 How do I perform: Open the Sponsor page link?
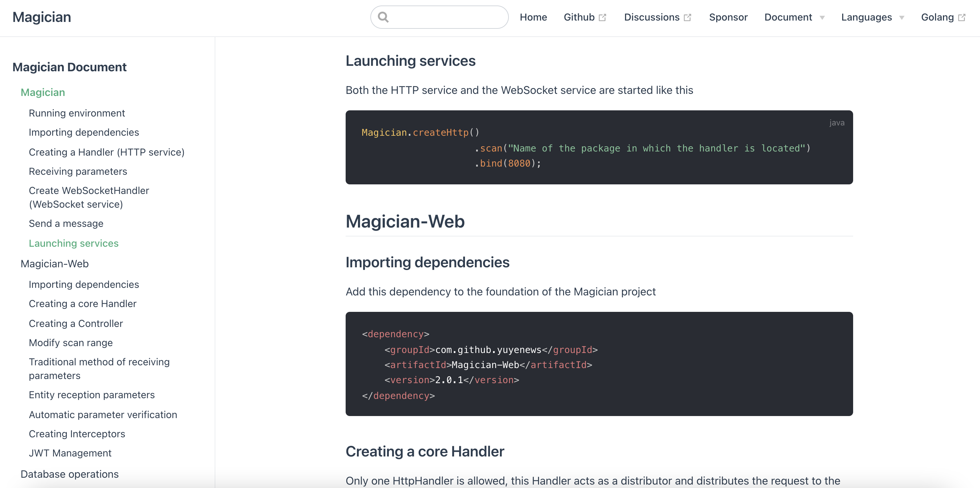[728, 17]
